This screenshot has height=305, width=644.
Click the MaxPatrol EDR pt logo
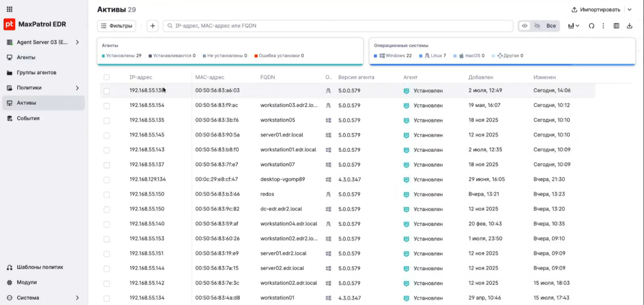point(9,24)
